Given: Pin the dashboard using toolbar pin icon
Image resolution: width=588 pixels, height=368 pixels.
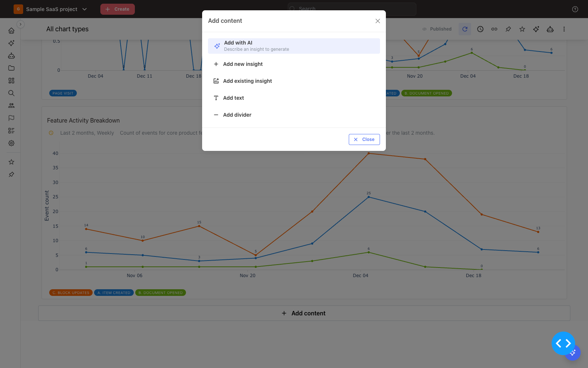Looking at the screenshot, I should pyautogui.click(x=508, y=29).
